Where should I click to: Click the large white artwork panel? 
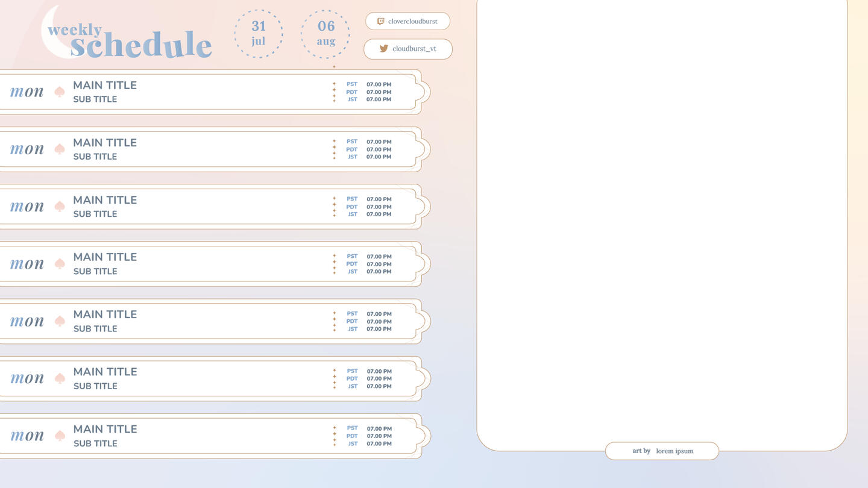point(662,223)
